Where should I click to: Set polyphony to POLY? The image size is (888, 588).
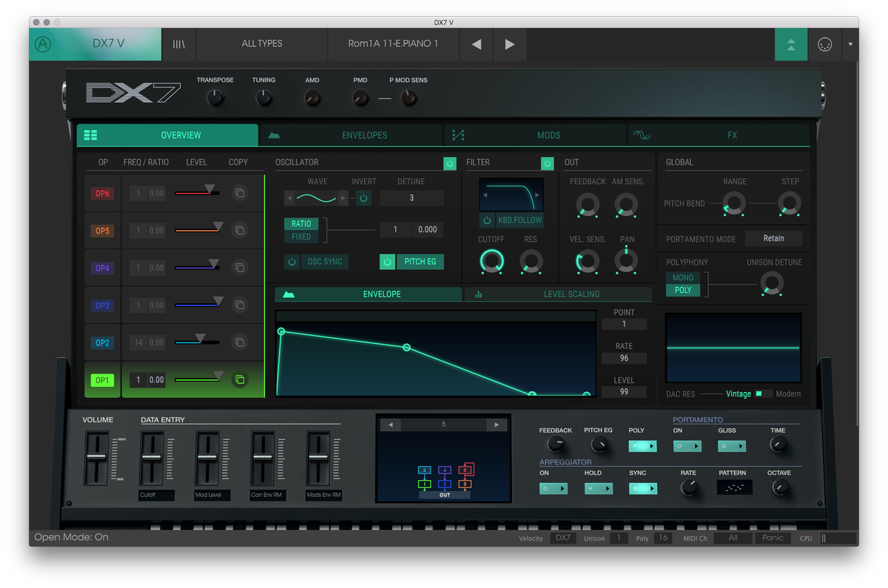(x=683, y=290)
